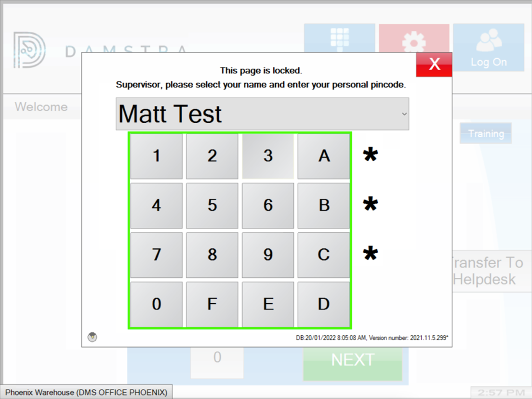
Task: Open the supervisor name dropdown showing Matt Test
Action: pyautogui.click(x=262, y=114)
